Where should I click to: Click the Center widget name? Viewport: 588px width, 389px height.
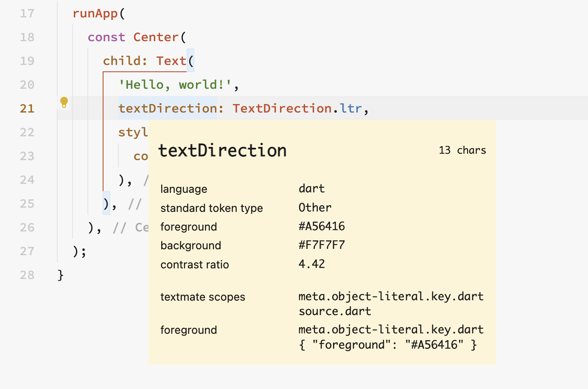click(x=155, y=37)
